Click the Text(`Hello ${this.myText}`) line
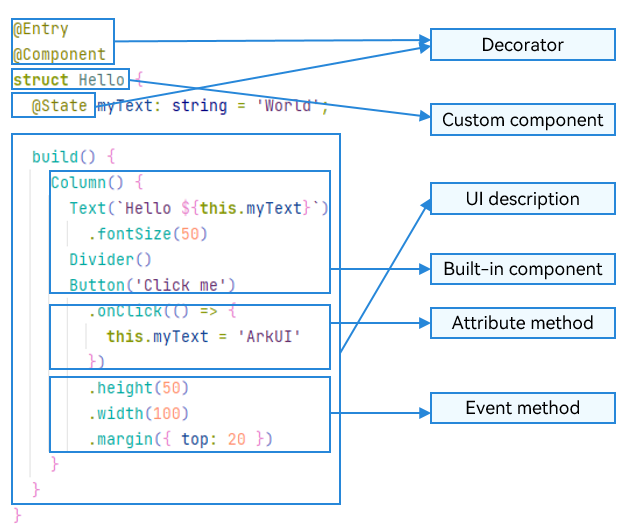This screenshot has height=530, width=625. click(x=198, y=208)
